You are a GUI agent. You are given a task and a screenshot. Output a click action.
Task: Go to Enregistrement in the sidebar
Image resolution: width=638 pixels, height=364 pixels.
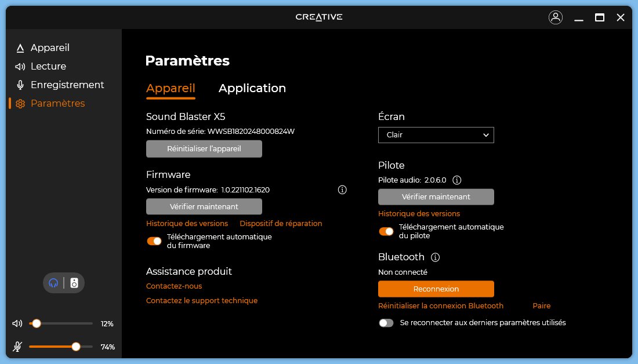[x=67, y=85]
